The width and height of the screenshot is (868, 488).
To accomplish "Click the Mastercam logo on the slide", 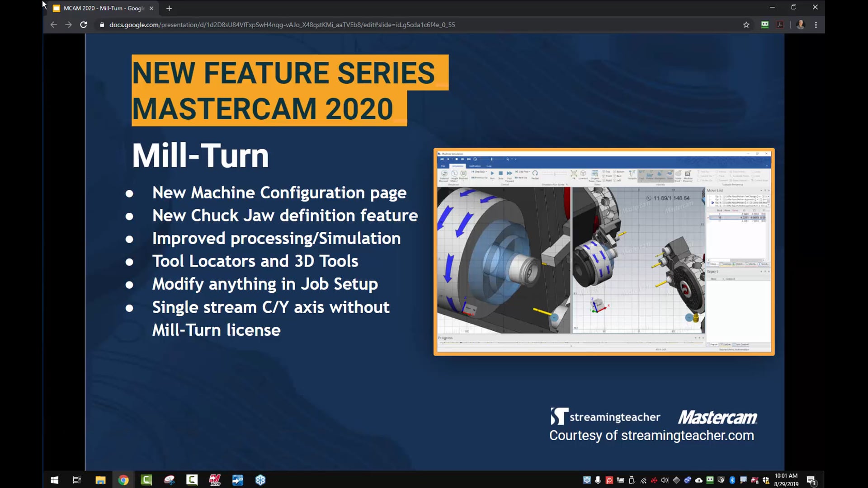I will pyautogui.click(x=717, y=417).
